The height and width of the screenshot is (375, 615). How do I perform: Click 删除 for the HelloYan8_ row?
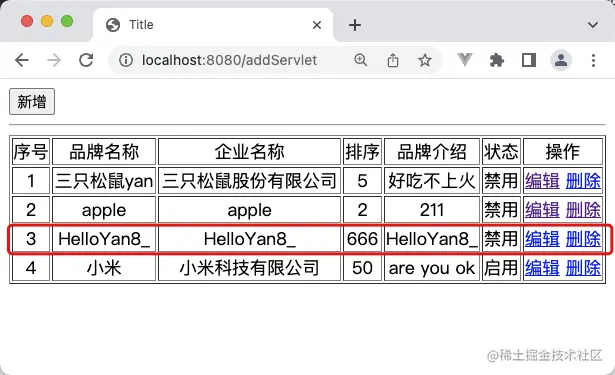pyautogui.click(x=583, y=239)
